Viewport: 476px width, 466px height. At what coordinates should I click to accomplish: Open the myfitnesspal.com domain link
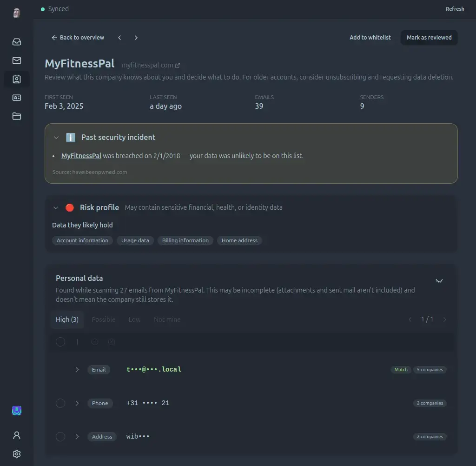pos(147,65)
